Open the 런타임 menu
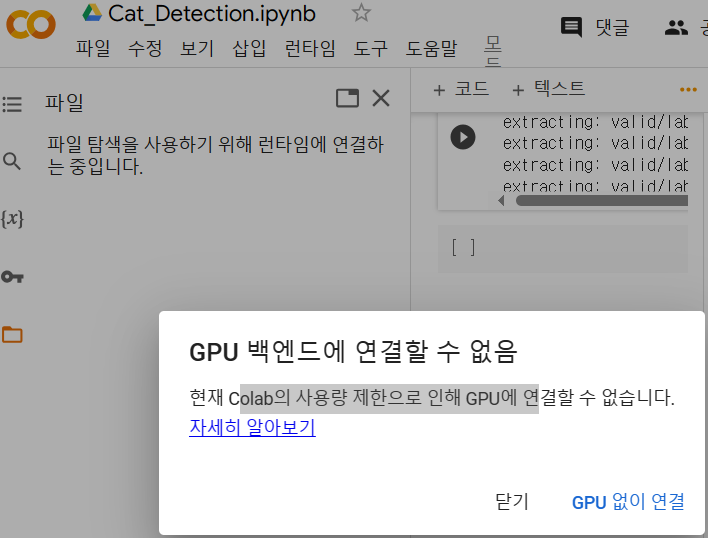Image resolution: width=708 pixels, height=538 pixels. [x=310, y=48]
